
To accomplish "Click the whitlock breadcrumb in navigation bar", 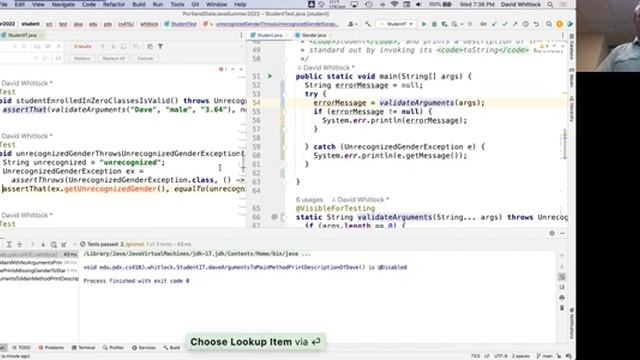I will [149, 24].
